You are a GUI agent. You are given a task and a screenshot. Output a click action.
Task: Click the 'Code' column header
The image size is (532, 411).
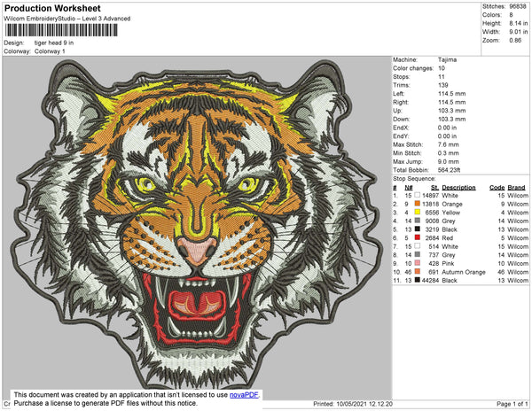coord(497,188)
